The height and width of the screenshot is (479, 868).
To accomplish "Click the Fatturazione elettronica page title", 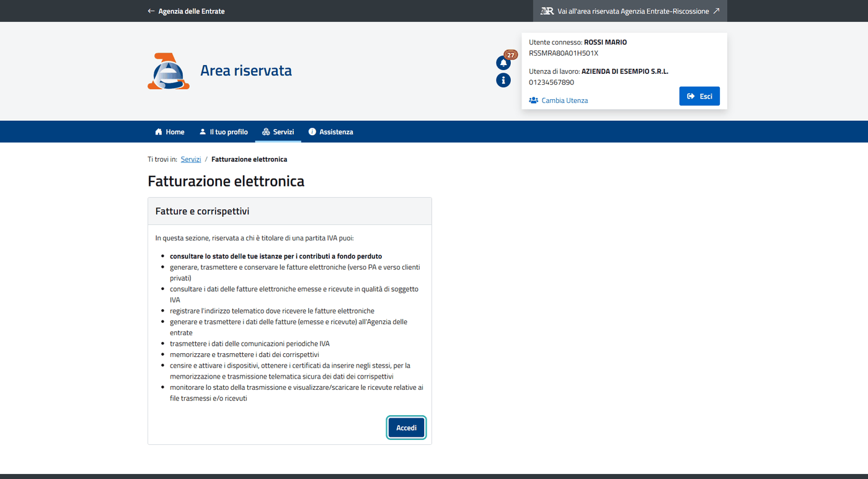I will 226,182.
